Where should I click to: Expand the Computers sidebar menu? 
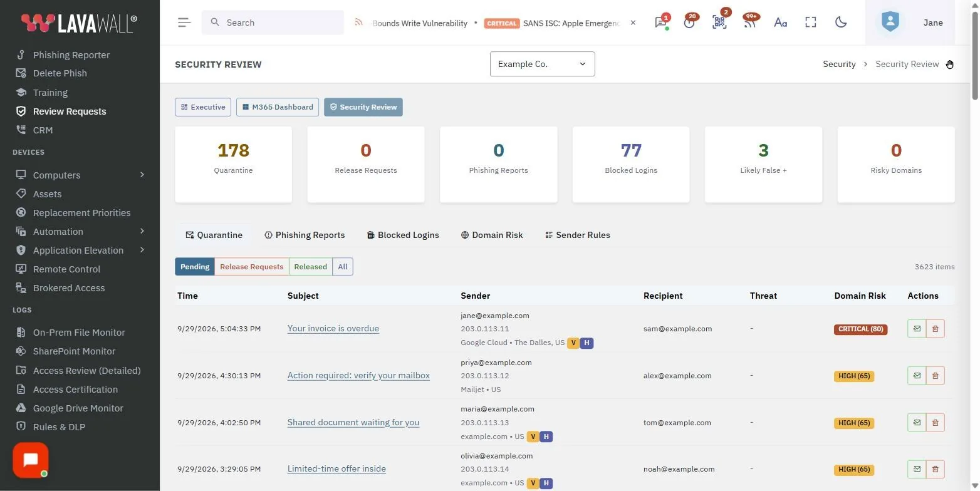point(80,175)
